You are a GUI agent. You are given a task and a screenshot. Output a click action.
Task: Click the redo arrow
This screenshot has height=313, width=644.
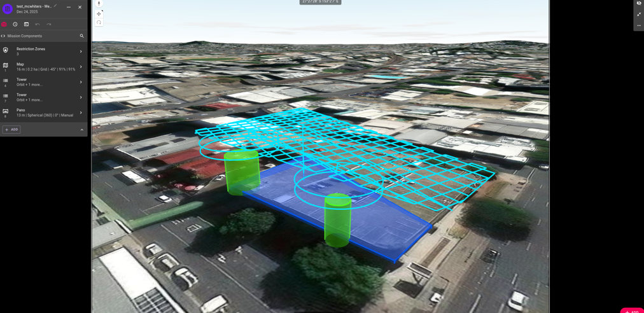point(48,24)
